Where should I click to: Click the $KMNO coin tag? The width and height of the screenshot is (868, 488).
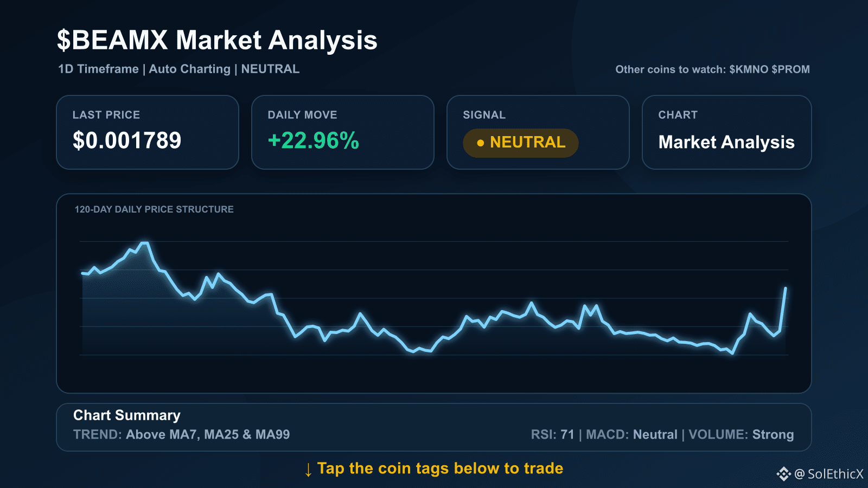click(749, 69)
